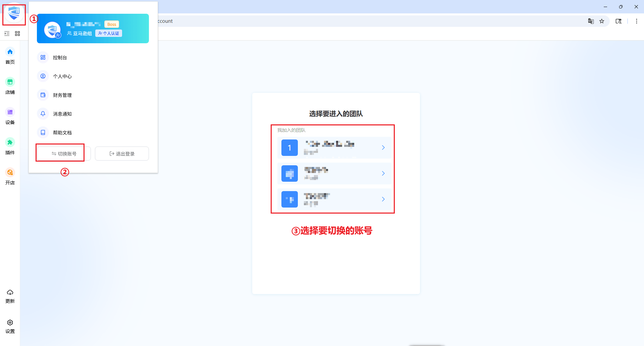The width and height of the screenshot is (644, 346).
Task: Click the browser address bar
Action: (335, 21)
